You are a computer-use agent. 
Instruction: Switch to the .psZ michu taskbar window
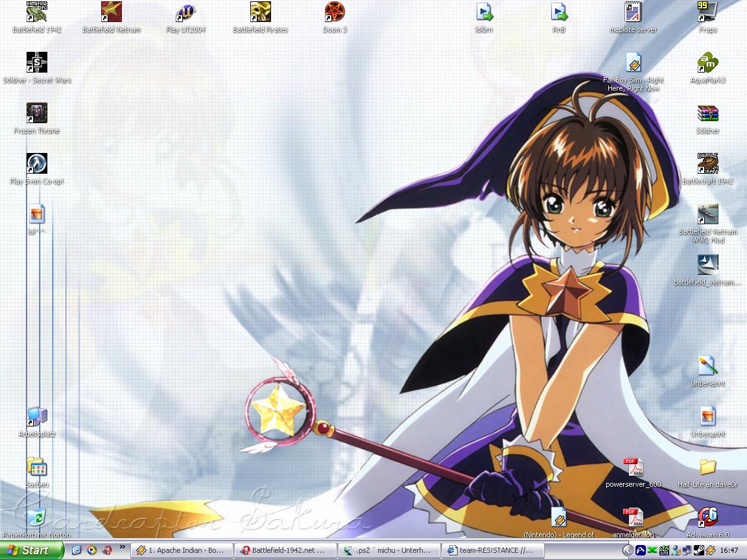tap(389, 550)
